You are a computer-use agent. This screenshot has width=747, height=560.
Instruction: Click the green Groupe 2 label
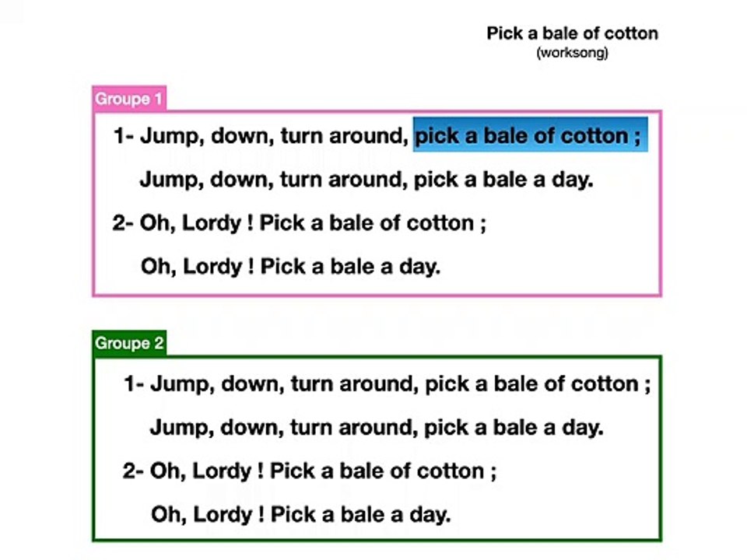[129, 343]
